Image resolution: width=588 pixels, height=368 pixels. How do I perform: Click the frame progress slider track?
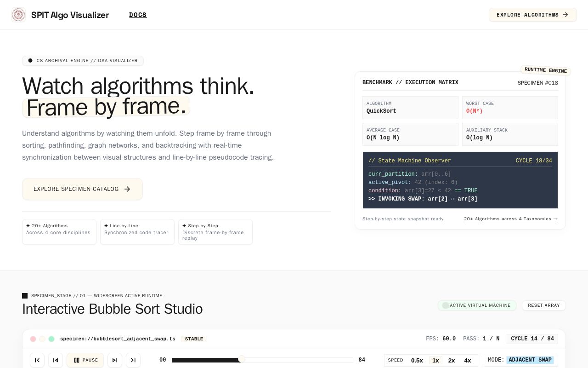coord(262,360)
